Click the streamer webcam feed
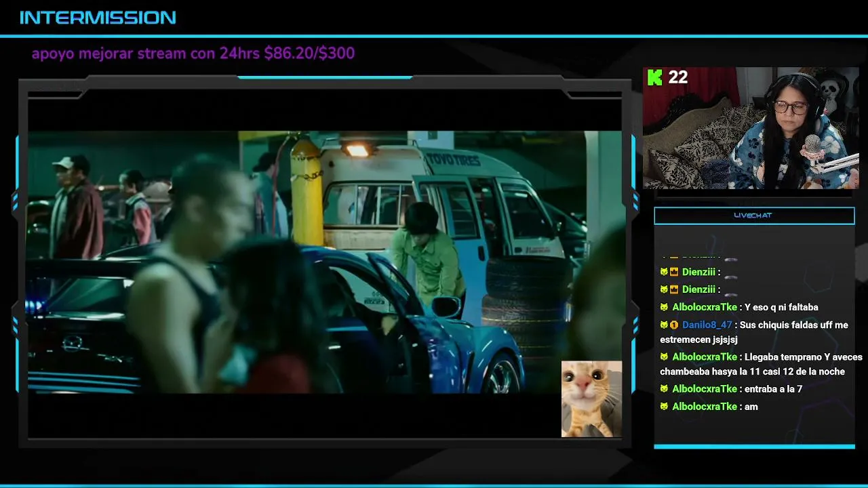 [751, 128]
